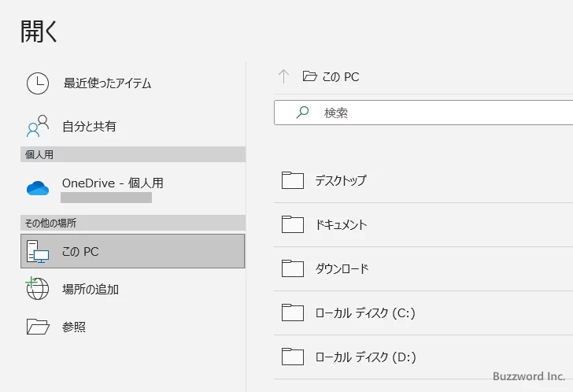Click the folder icon for ドキュメント
Screen dimensions: 573x392
pyautogui.click(x=293, y=224)
